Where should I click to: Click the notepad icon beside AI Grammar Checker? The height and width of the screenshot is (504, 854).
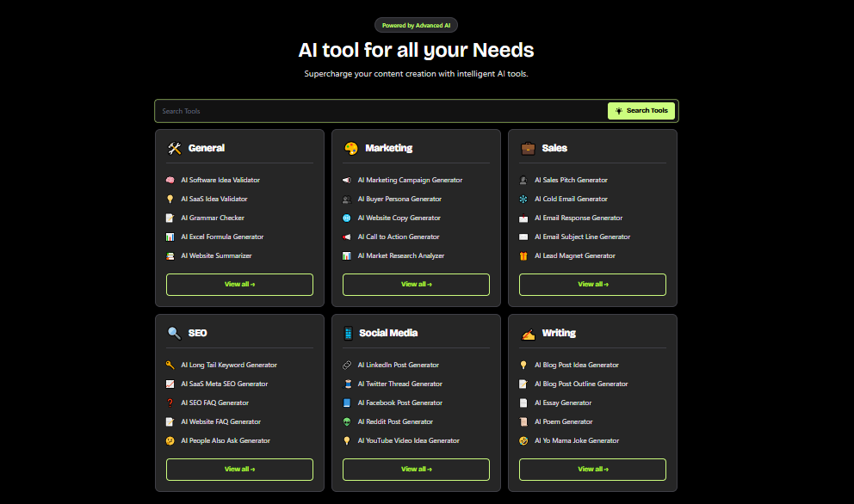pyautogui.click(x=170, y=218)
